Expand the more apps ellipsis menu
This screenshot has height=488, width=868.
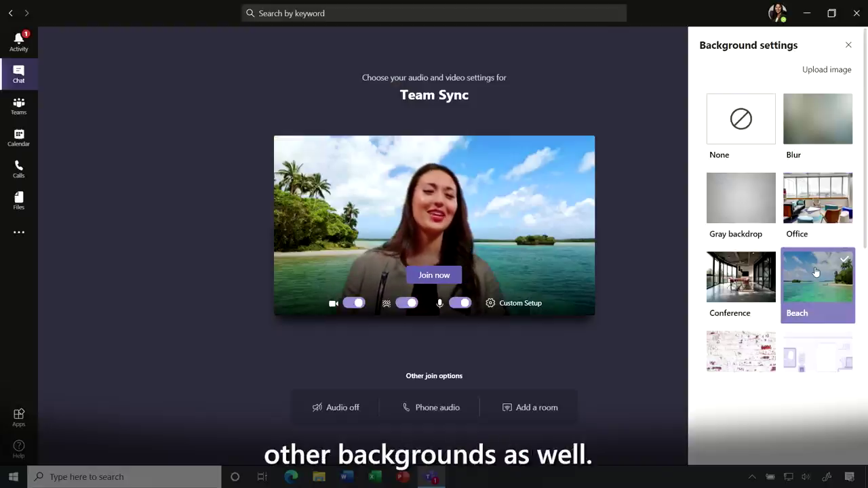point(18,232)
